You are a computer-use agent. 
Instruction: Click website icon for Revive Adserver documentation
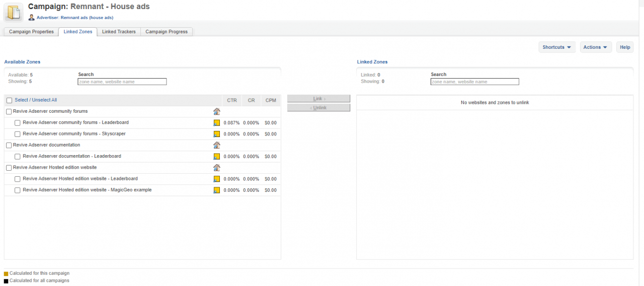pos(217,145)
